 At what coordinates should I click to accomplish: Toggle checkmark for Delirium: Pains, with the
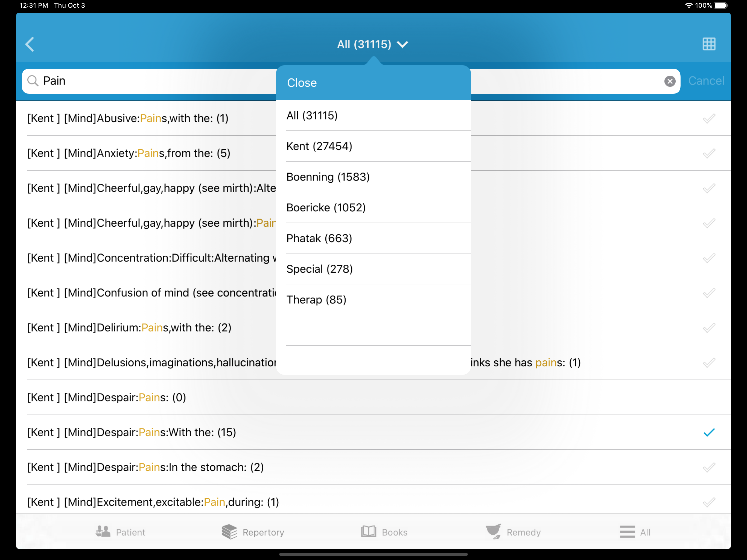[709, 328]
